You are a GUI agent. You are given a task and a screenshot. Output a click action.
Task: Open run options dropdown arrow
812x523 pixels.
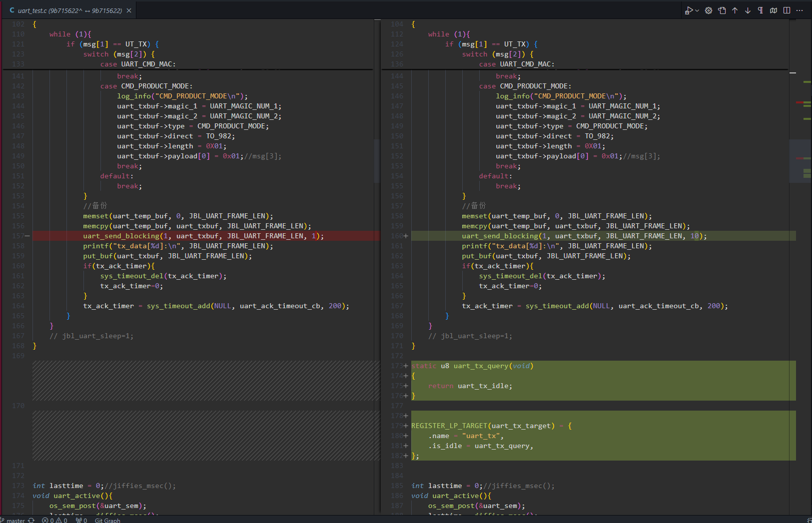697,10
